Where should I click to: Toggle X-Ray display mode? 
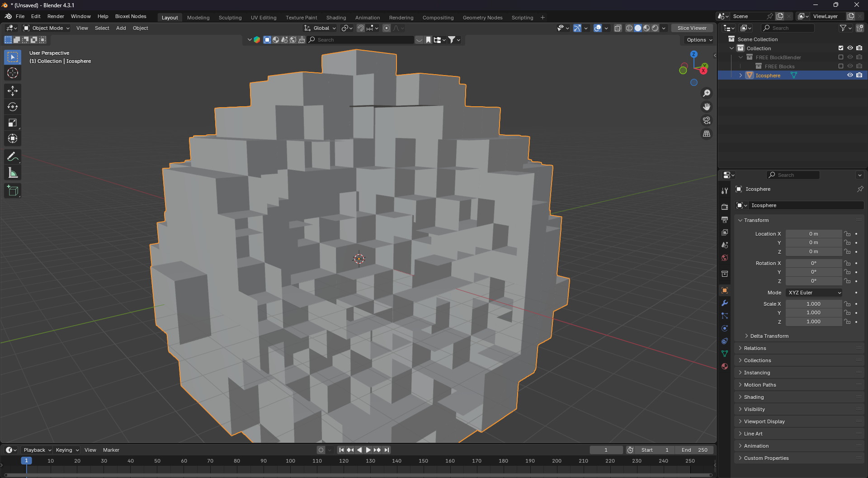coord(618,28)
